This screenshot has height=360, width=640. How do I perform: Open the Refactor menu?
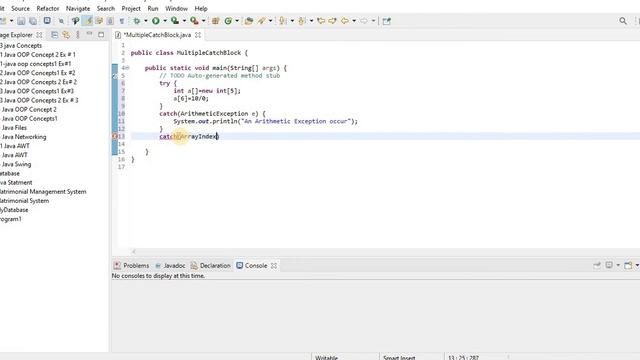48,9
